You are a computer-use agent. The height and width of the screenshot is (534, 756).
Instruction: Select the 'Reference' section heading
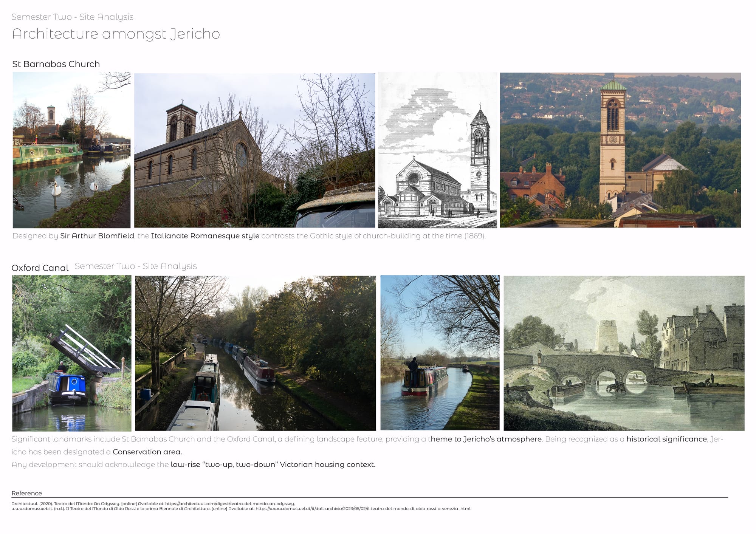pos(26,493)
